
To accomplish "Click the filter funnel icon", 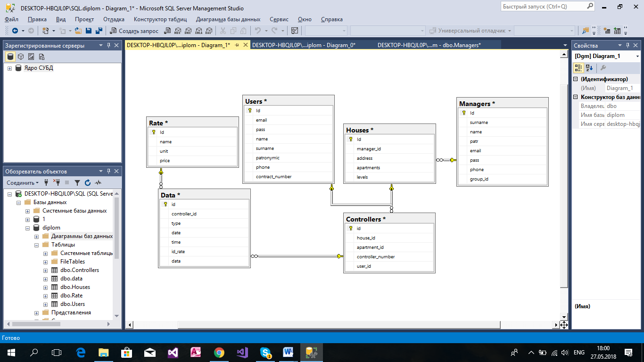I will (77, 182).
